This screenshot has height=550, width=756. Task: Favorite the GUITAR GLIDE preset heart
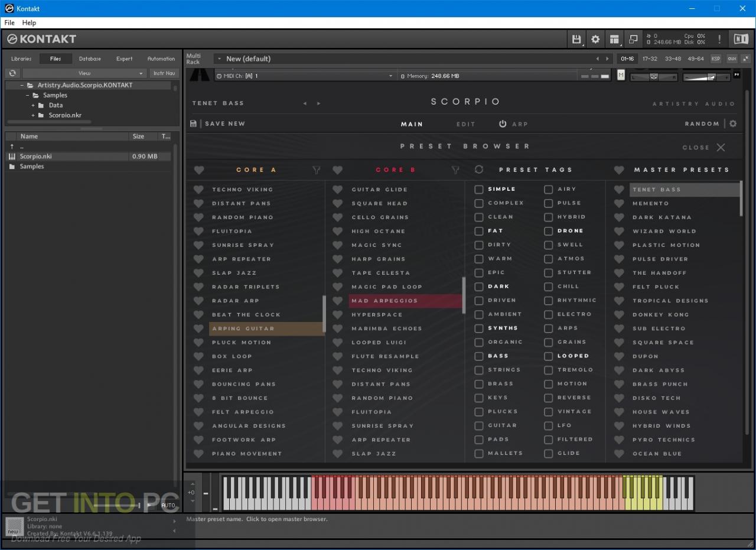337,190
